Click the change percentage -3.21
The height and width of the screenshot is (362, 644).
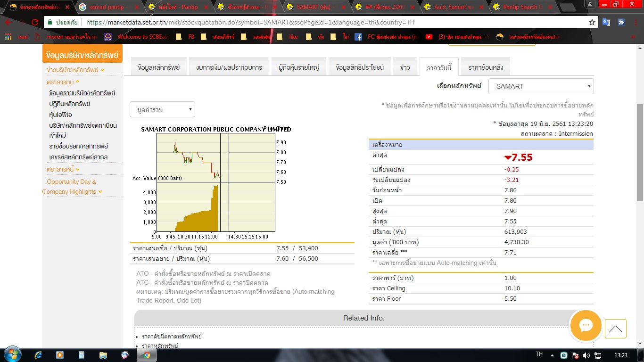[512, 180]
